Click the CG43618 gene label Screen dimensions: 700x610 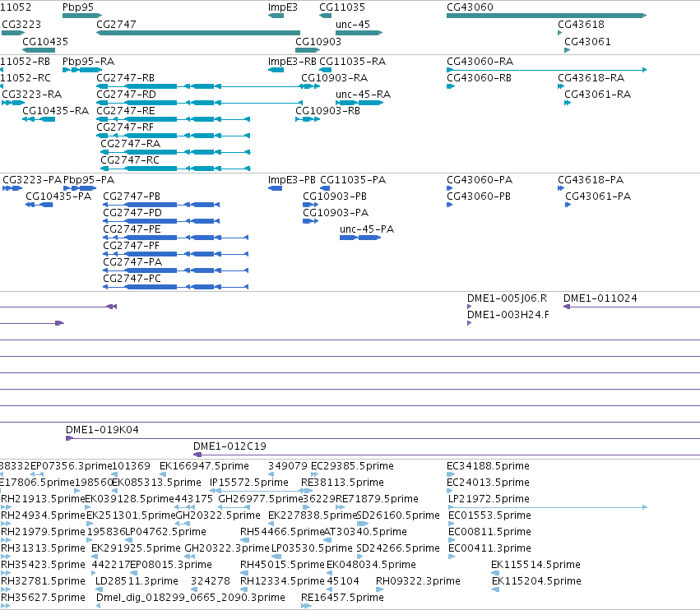581,24
